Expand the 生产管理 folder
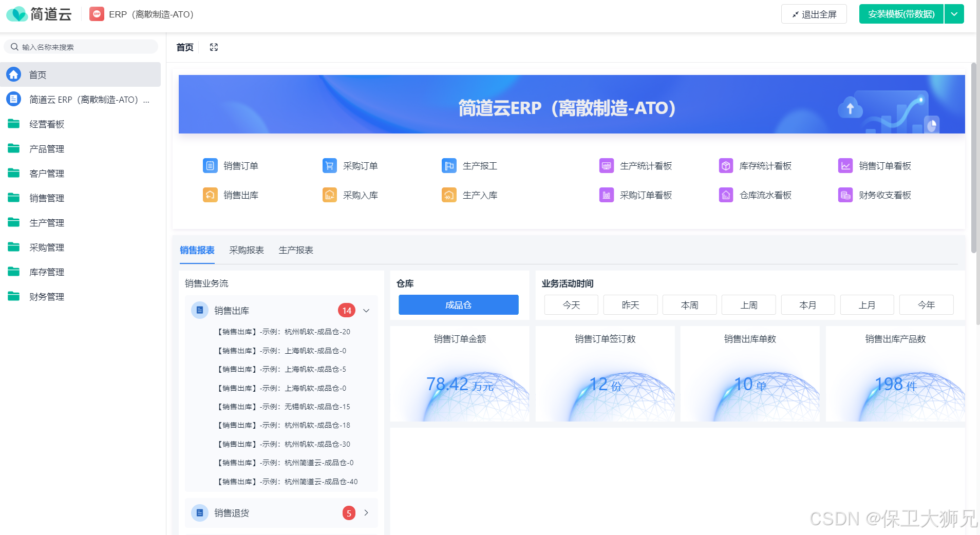The image size is (980, 535). 81,223
